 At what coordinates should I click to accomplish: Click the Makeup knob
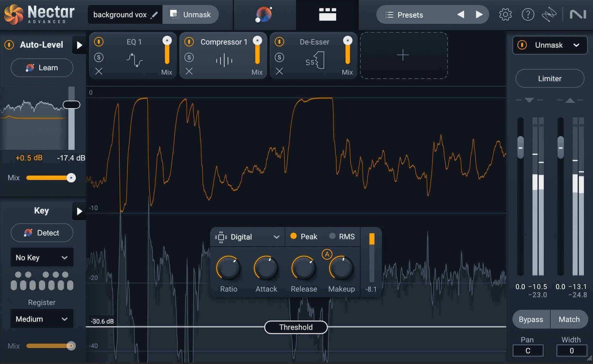pyautogui.click(x=342, y=268)
